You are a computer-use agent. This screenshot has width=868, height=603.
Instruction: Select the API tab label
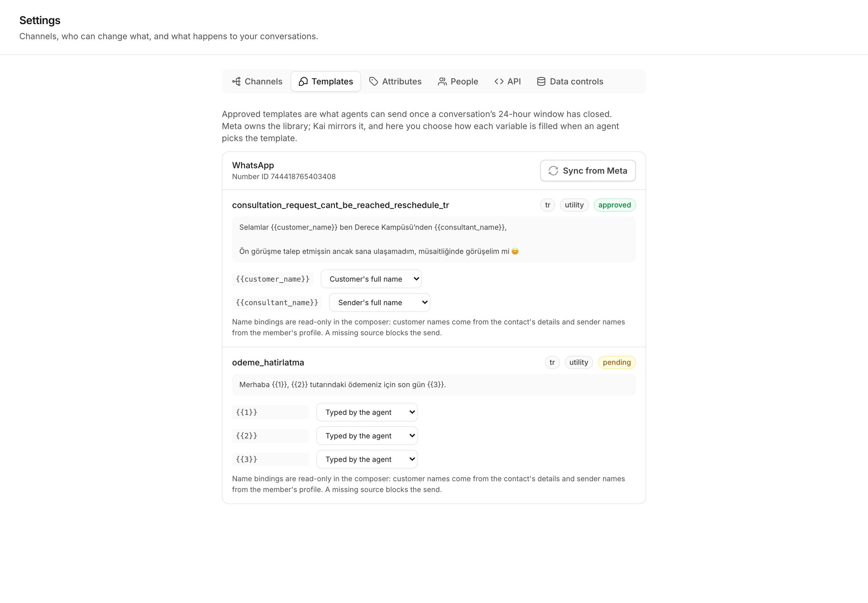(x=514, y=82)
